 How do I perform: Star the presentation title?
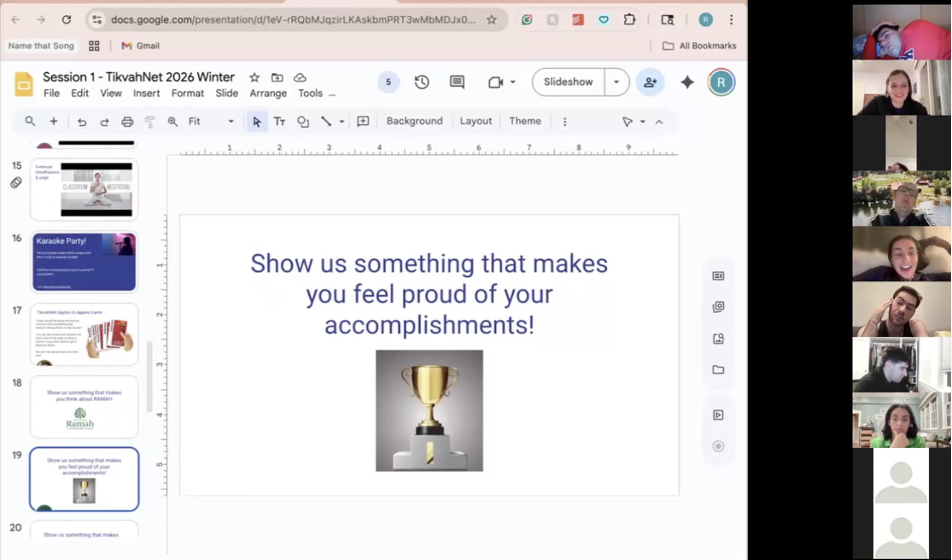click(254, 77)
